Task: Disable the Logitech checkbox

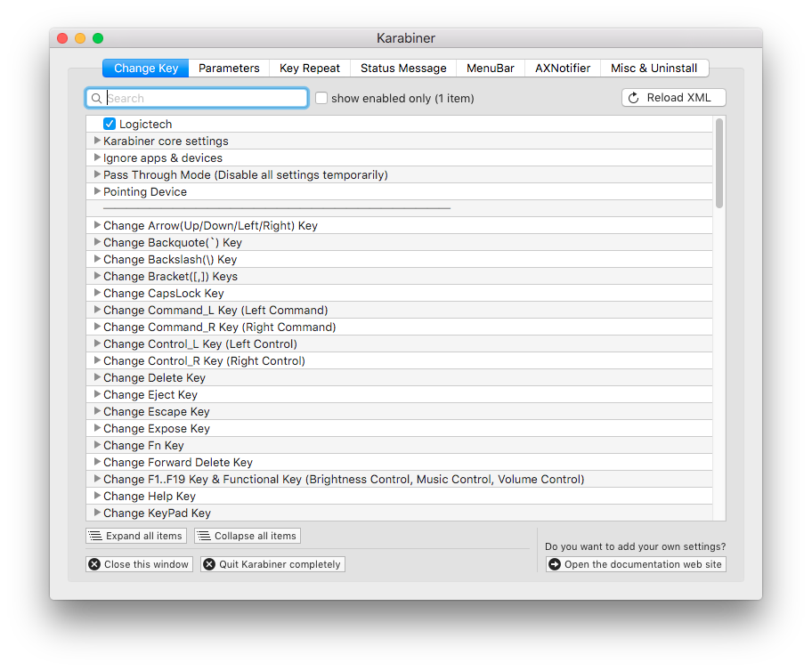Action: pos(110,124)
